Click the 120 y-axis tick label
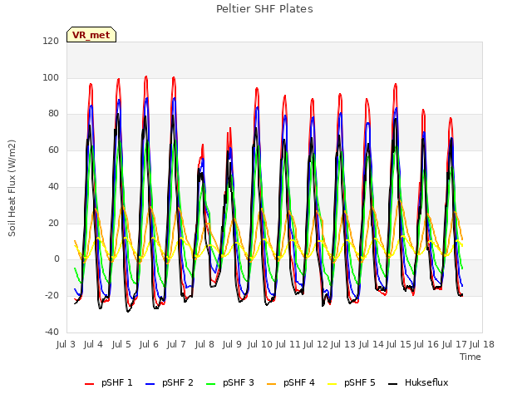The image size is (532, 399). [51, 41]
